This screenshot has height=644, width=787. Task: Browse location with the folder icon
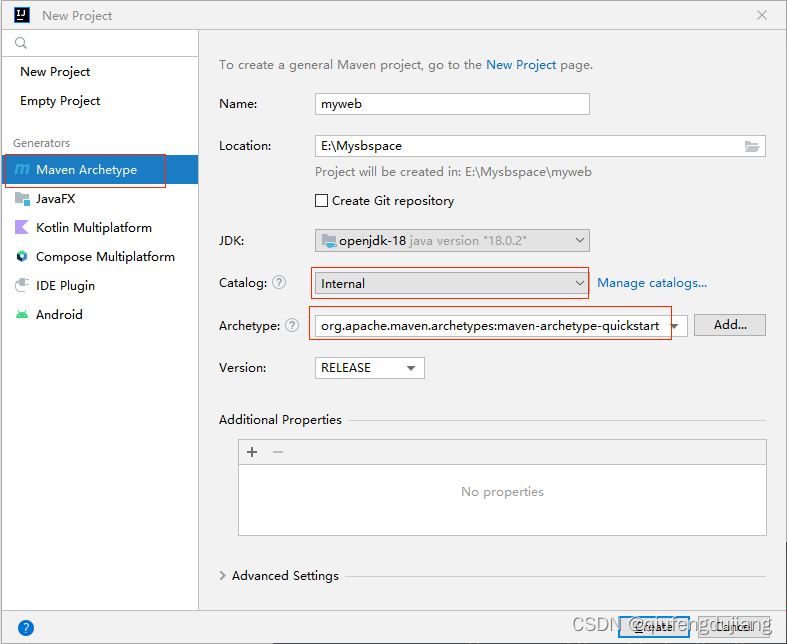coord(751,146)
